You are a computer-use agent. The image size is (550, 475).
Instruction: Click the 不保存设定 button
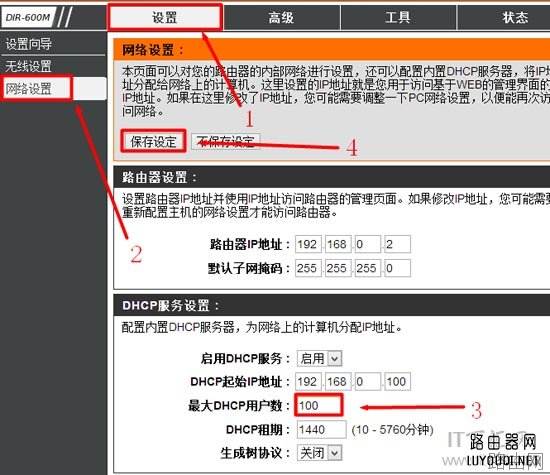coord(226,141)
